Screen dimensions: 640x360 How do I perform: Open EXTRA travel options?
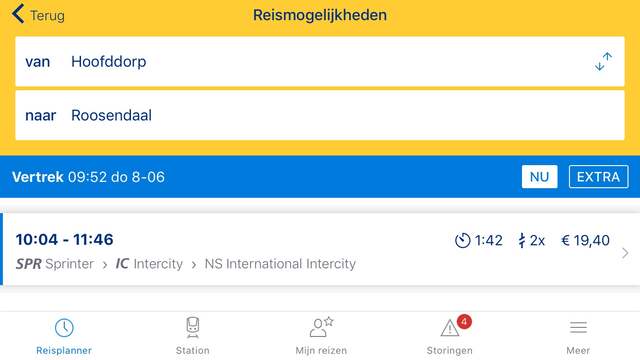598,177
